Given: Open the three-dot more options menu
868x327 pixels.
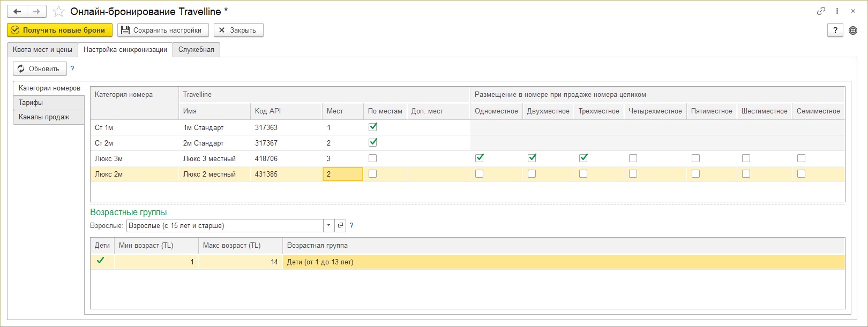Looking at the screenshot, I should pos(837,11).
